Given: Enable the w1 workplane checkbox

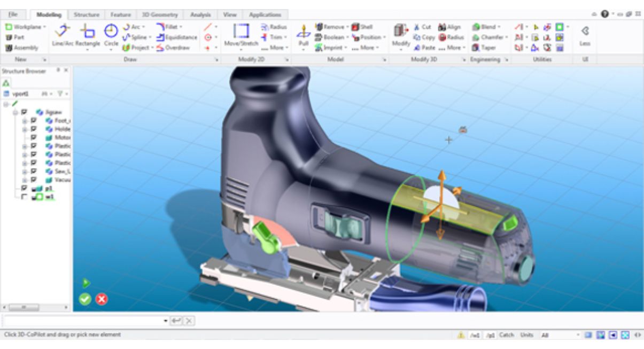Looking at the screenshot, I should 24,197.
